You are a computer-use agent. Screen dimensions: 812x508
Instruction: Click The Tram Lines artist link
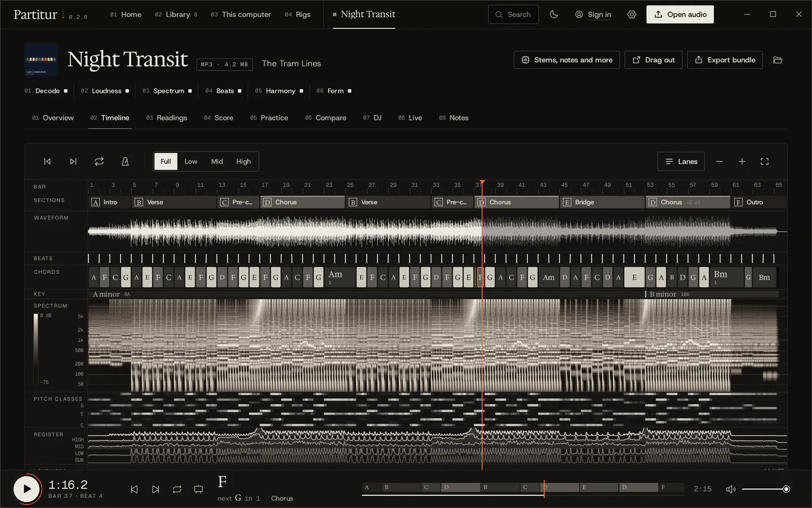[x=291, y=64]
